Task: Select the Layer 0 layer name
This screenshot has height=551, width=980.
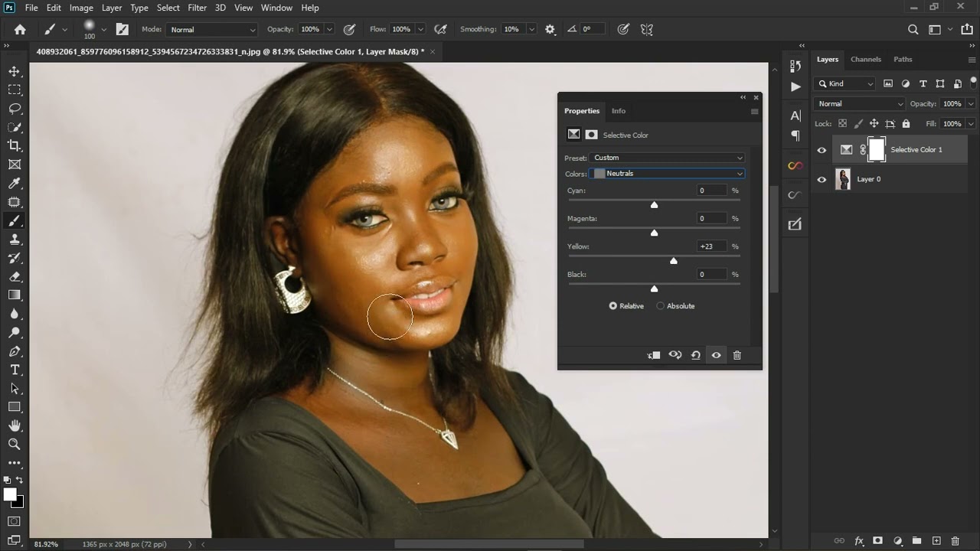Action: (868, 179)
